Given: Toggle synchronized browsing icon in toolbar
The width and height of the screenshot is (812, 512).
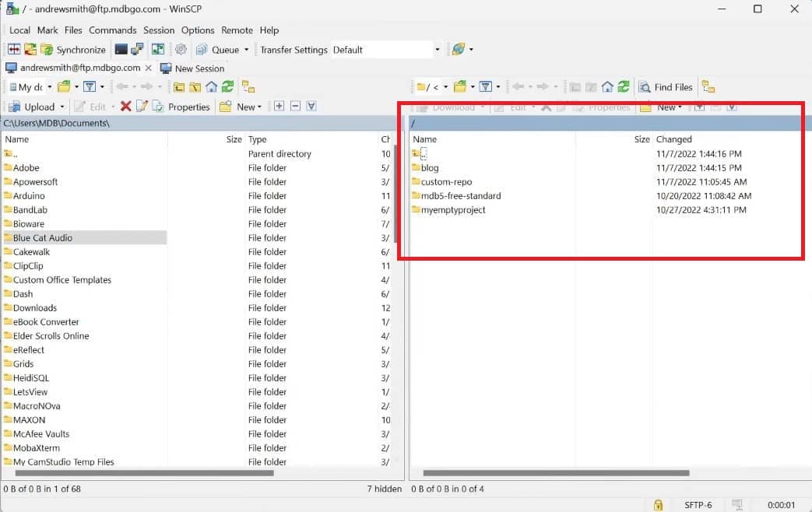Looking at the screenshot, I should pyautogui.click(x=158, y=50).
